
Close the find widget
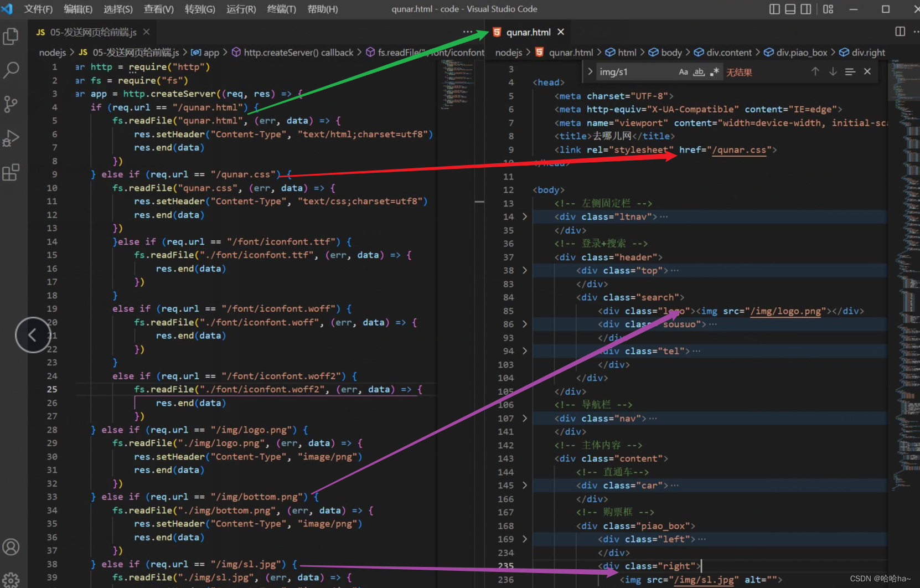point(867,71)
